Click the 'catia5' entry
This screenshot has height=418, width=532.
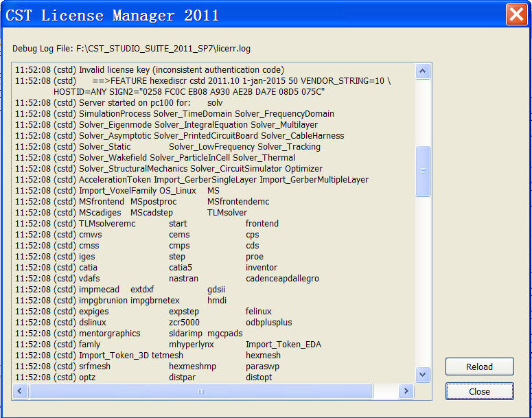click(181, 268)
